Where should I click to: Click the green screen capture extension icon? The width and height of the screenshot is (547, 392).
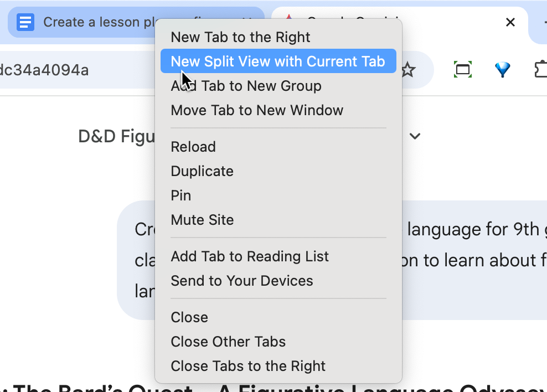coord(462,70)
